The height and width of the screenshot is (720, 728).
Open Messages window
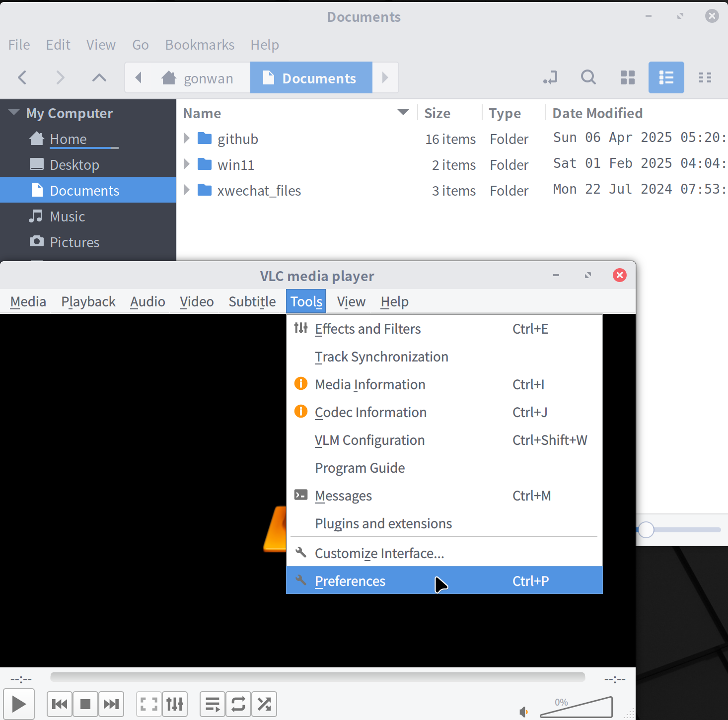click(x=444, y=496)
